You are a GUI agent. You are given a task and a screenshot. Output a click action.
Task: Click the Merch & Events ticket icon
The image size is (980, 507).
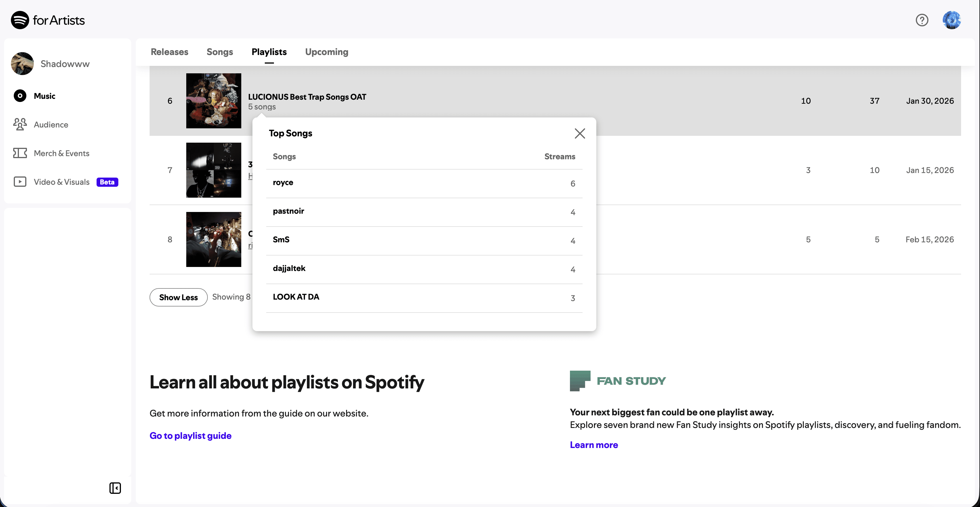pos(20,153)
